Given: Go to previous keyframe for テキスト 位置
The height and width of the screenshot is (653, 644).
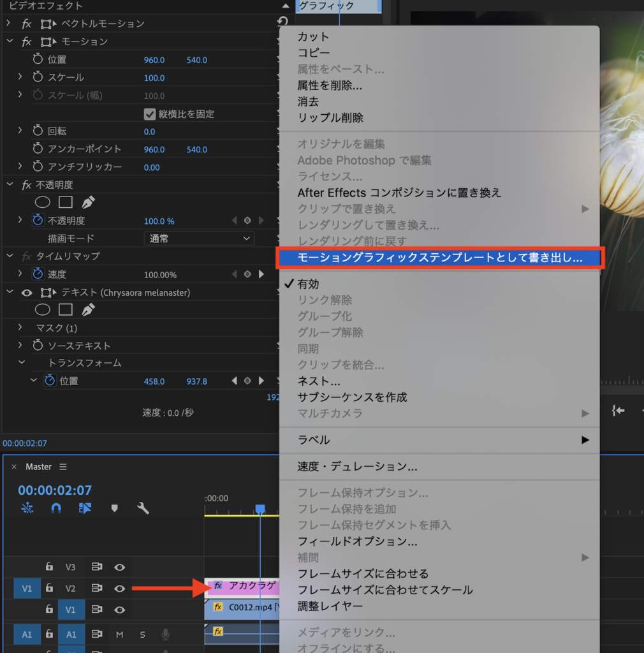Looking at the screenshot, I should click(x=235, y=381).
